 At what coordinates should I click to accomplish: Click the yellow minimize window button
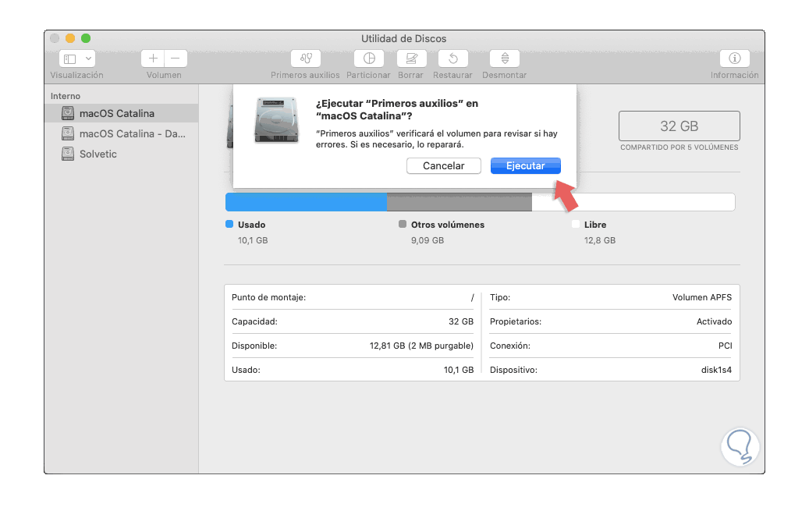click(x=70, y=38)
